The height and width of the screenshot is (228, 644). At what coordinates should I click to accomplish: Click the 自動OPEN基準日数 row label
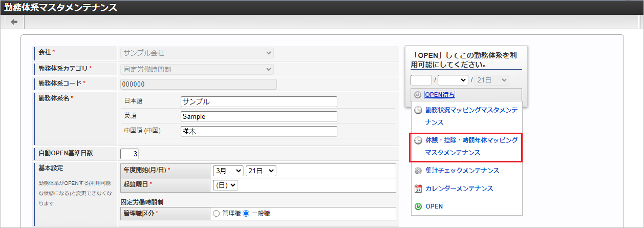tap(66, 153)
